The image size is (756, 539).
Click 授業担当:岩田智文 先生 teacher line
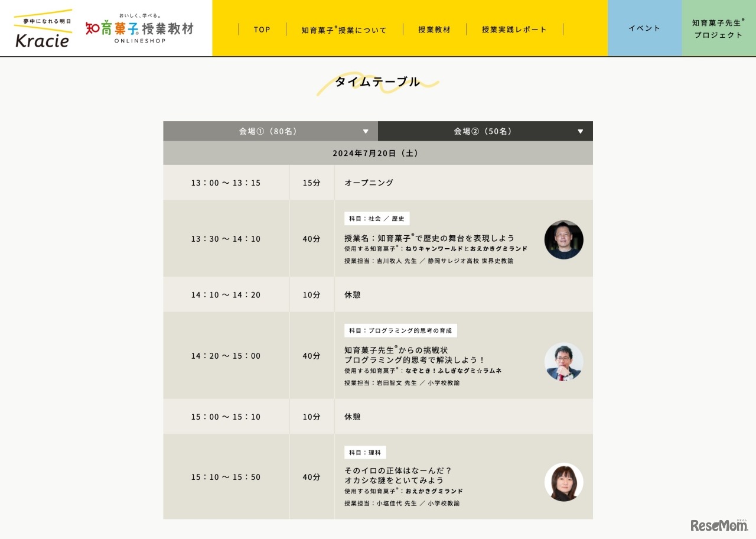point(402,383)
